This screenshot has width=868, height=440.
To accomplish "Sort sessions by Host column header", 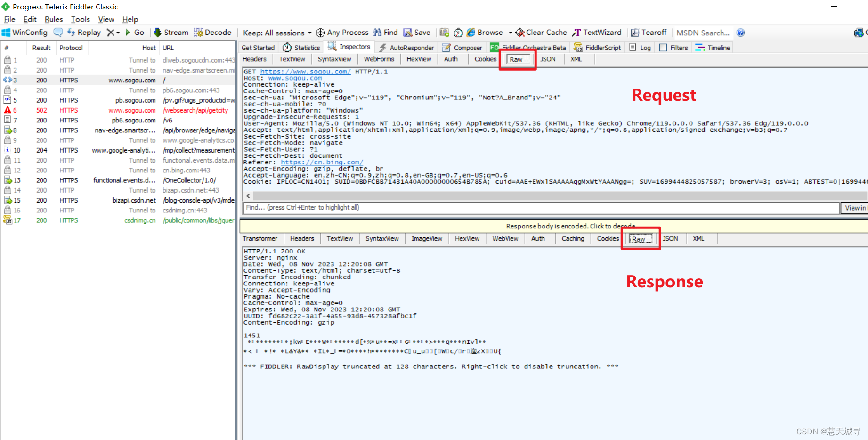I will [123, 48].
